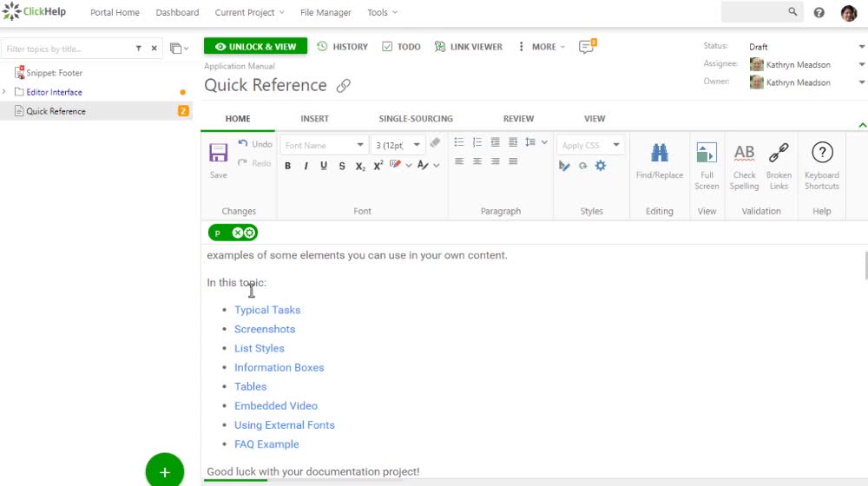Open File Manager
Viewport: 868px width, 486px height.
[325, 12]
